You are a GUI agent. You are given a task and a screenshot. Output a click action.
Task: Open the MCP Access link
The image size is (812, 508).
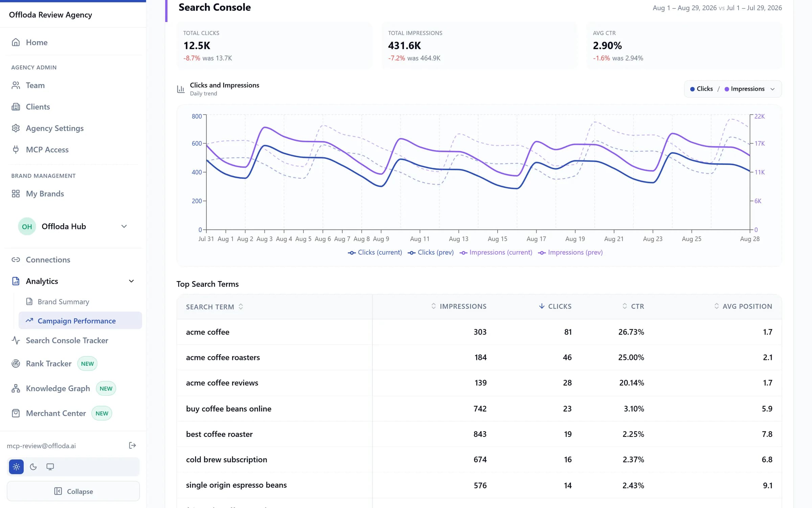click(x=47, y=149)
